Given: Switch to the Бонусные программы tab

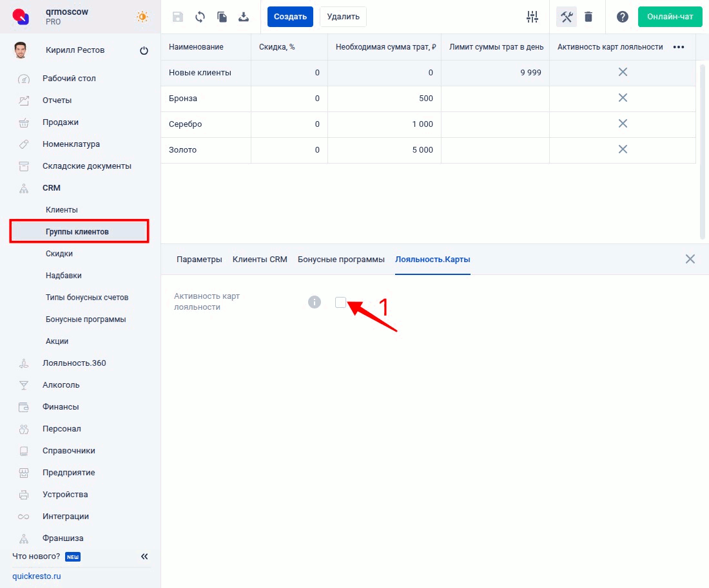Looking at the screenshot, I should point(341,259).
